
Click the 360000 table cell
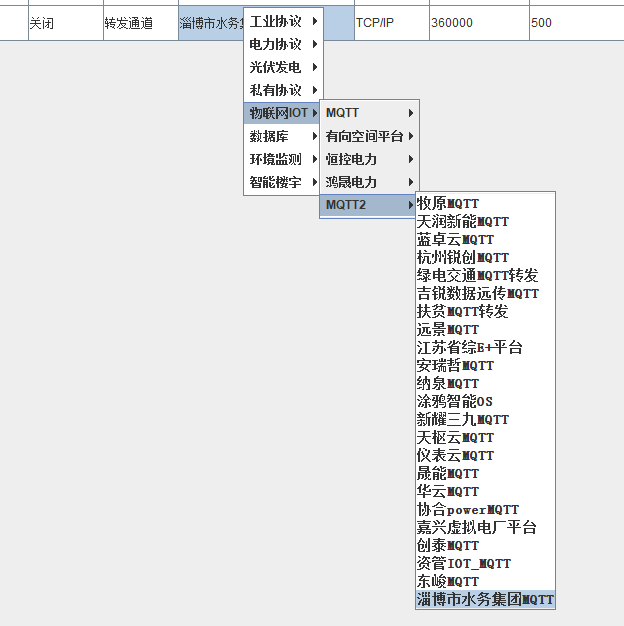(479, 23)
